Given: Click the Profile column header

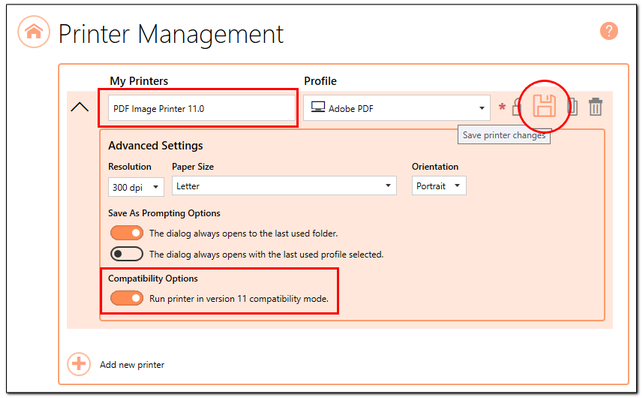Looking at the screenshot, I should [320, 81].
